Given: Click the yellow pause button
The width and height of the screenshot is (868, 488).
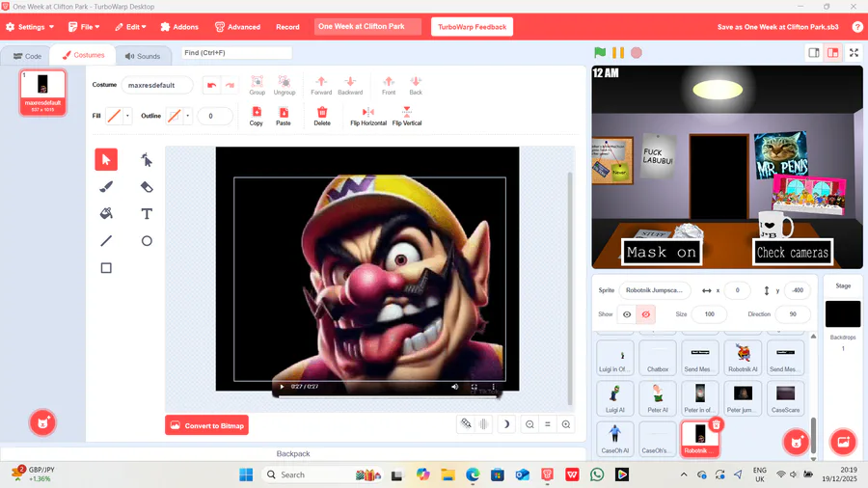Looking at the screenshot, I should pos(618,53).
